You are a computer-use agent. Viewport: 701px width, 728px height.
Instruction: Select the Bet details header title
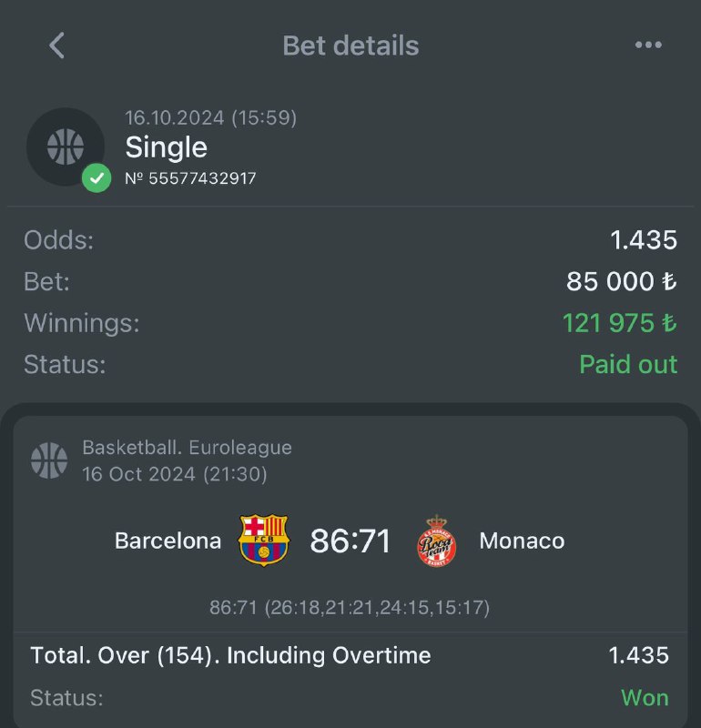point(350,45)
